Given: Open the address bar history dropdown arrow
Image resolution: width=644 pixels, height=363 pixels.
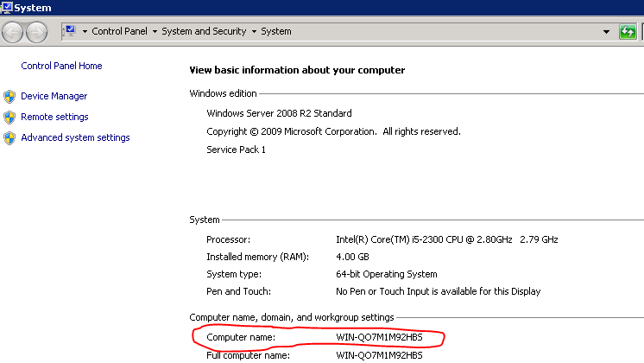Looking at the screenshot, I should [x=606, y=32].
